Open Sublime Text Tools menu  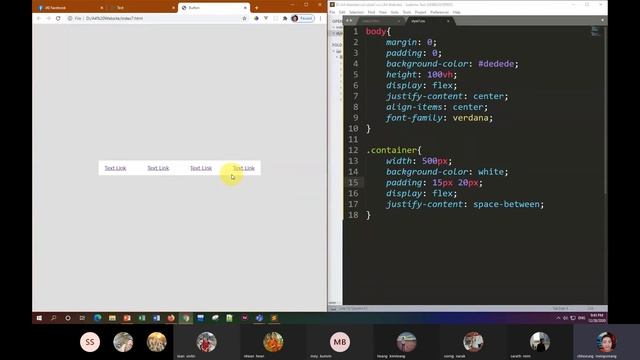click(407, 12)
